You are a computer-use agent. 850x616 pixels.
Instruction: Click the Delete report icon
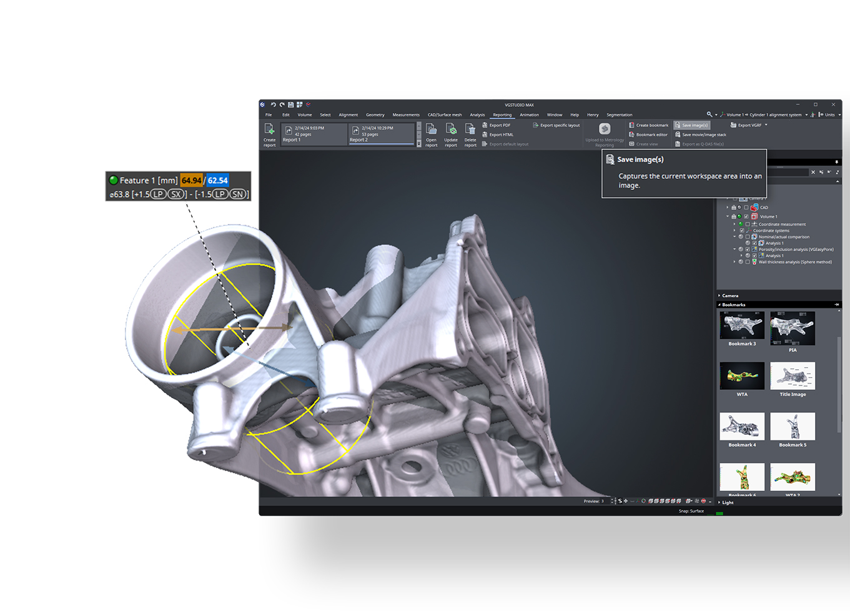click(x=470, y=129)
